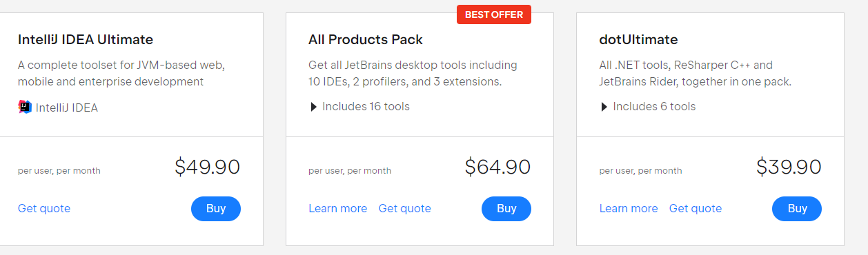Viewport: 868px width, 255px height.
Task: Expand the Includes 16 tools list
Action: click(x=359, y=107)
